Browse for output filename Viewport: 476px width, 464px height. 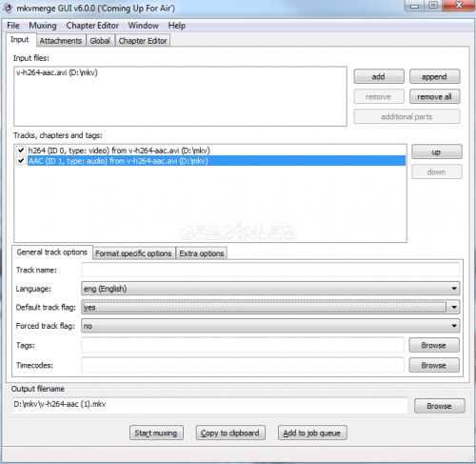pyautogui.click(x=440, y=406)
